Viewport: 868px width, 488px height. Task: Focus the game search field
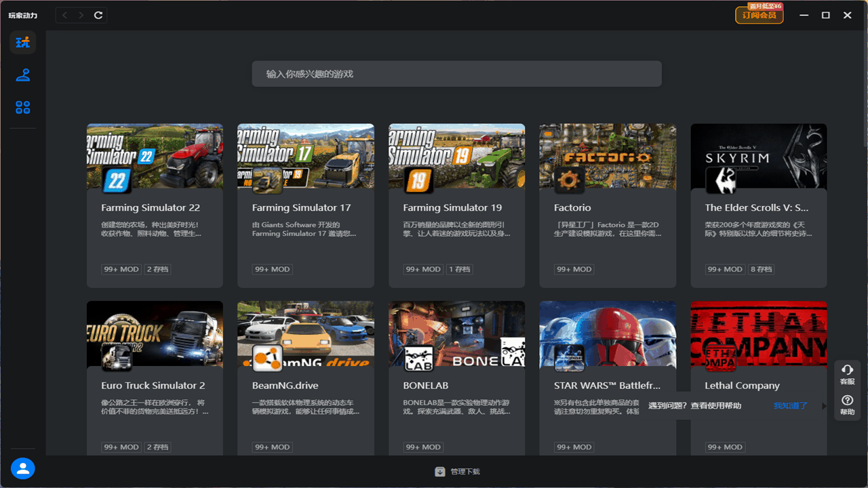click(x=456, y=74)
